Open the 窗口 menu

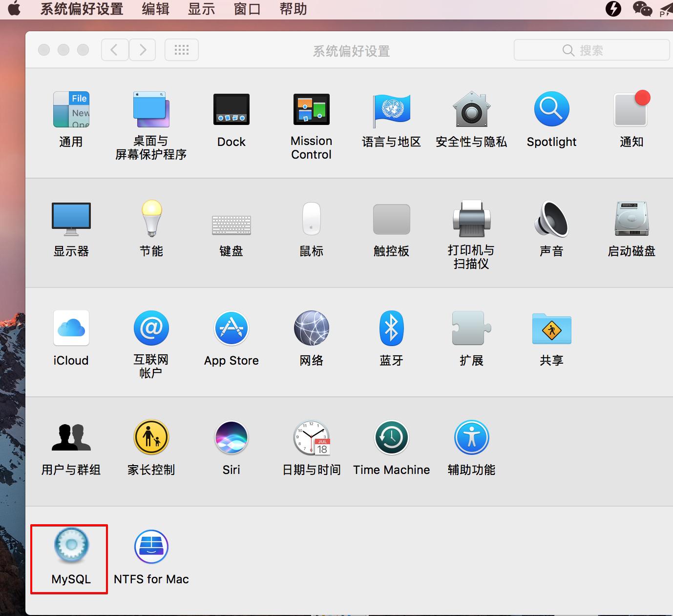point(247,9)
